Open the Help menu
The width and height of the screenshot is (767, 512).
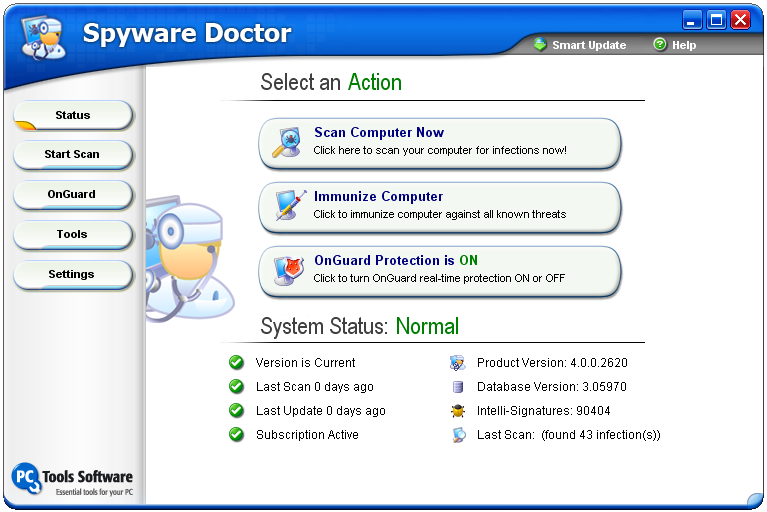pos(675,45)
